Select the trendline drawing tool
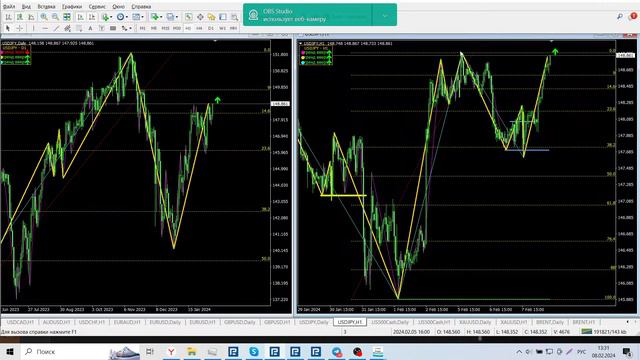640x360 pixels. 56,28
